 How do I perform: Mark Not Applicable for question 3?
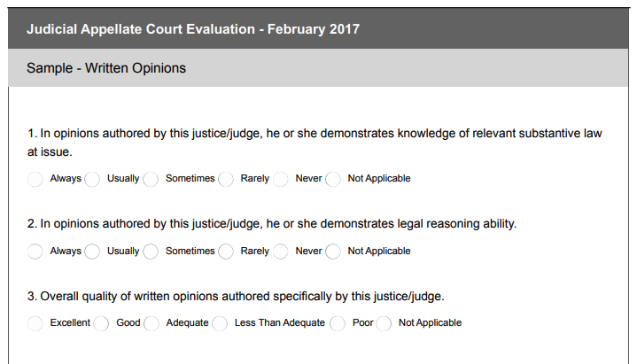pos(384,324)
